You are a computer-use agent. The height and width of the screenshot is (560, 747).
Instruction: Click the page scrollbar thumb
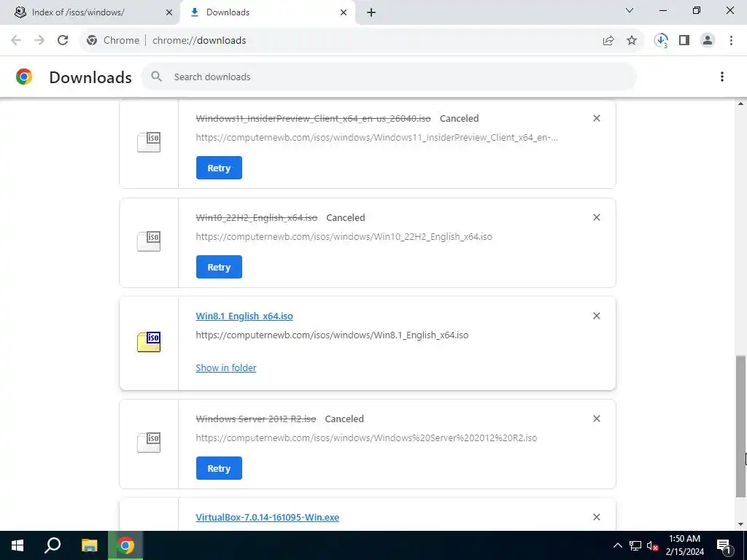(x=741, y=426)
